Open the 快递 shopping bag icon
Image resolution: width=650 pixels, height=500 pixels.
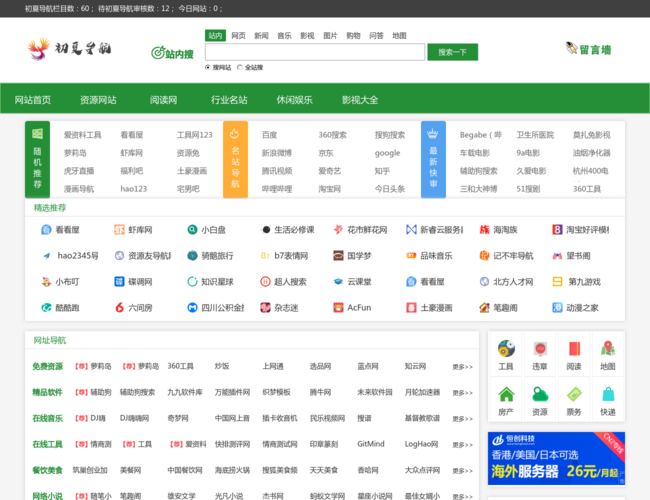point(608,394)
